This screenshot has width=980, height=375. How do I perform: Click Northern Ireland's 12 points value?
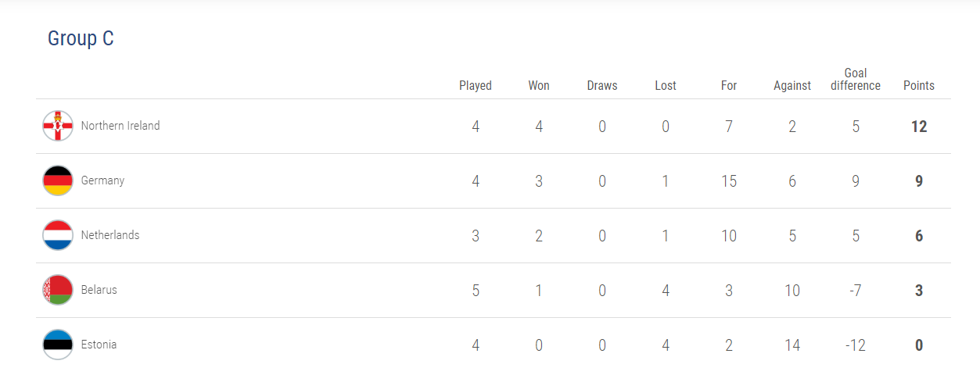coord(919,127)
